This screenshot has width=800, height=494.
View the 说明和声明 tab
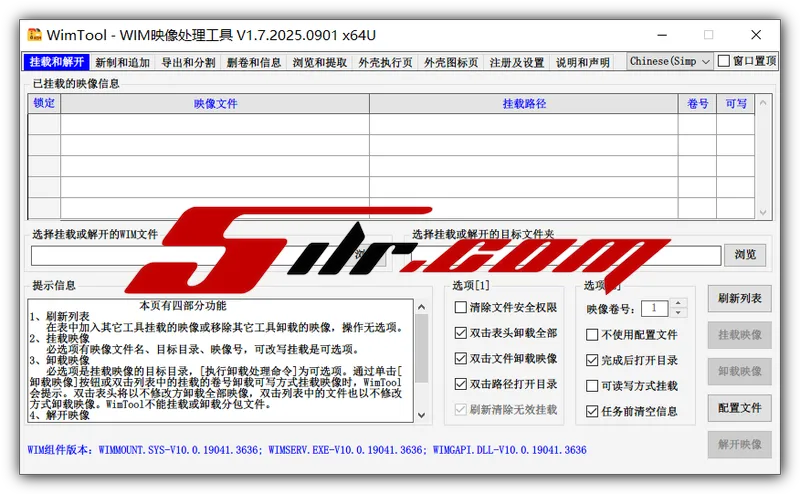tap(583, 62)
